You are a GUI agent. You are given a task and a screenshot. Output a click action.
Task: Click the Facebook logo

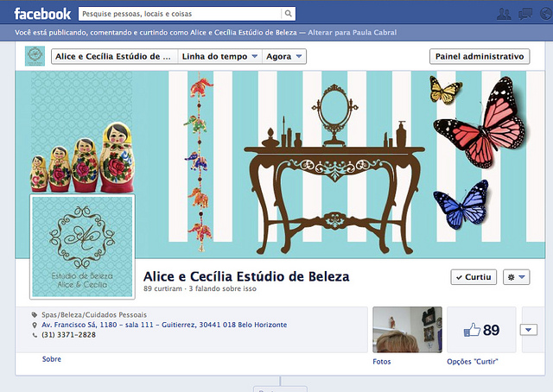tap(42, 14)
